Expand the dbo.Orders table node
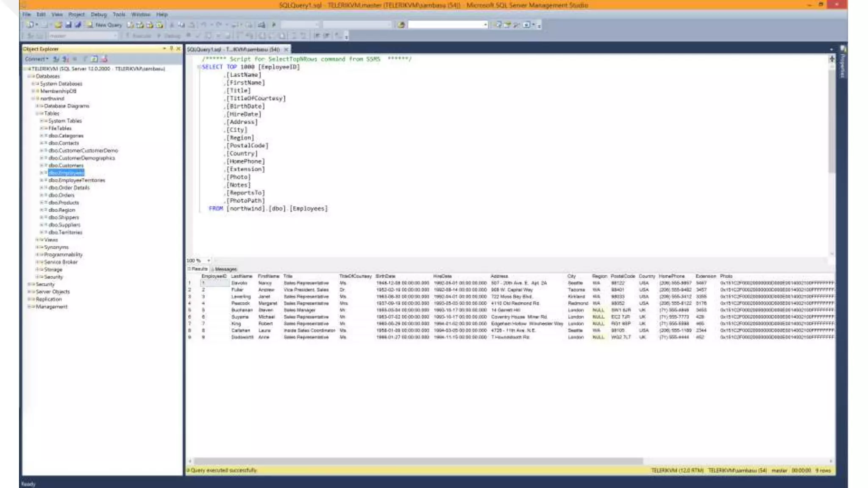This screenshot has width=868, height=488. 42,195
